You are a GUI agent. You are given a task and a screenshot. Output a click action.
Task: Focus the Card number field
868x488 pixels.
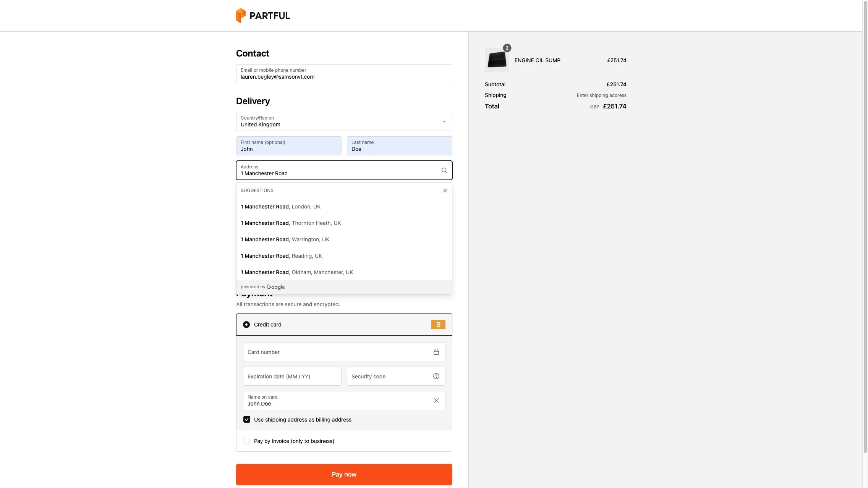click(344, 352)
